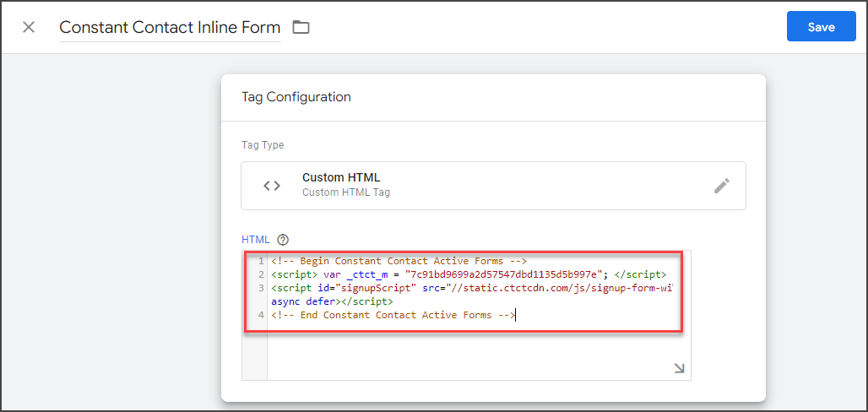Click line number 1 in editor gutter

coord(261,261)
